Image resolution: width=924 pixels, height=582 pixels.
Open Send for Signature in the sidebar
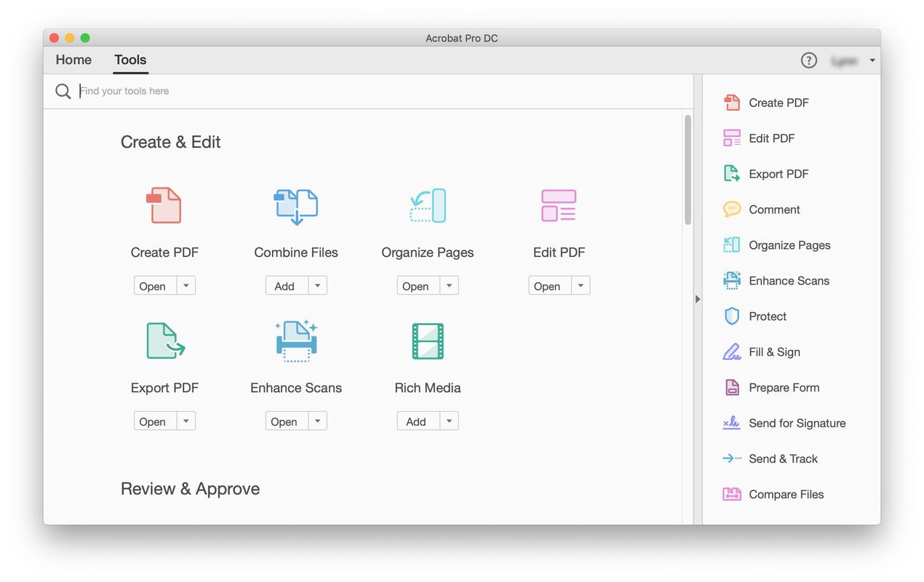pos(730,423)
